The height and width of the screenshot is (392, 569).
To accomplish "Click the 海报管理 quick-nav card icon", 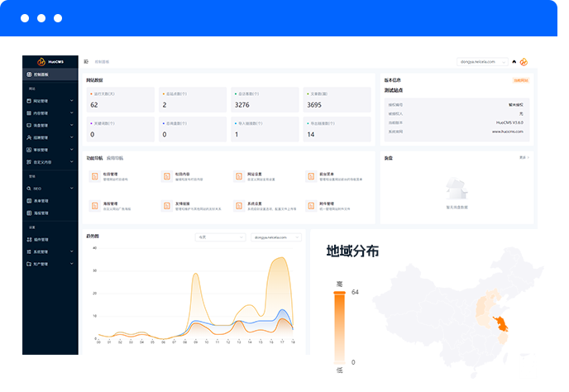I will pos(95,206).
